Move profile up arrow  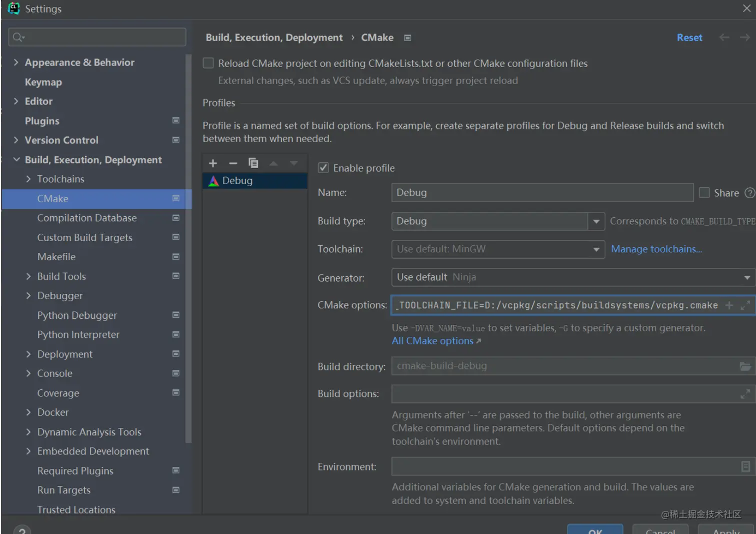pos(273,163)
